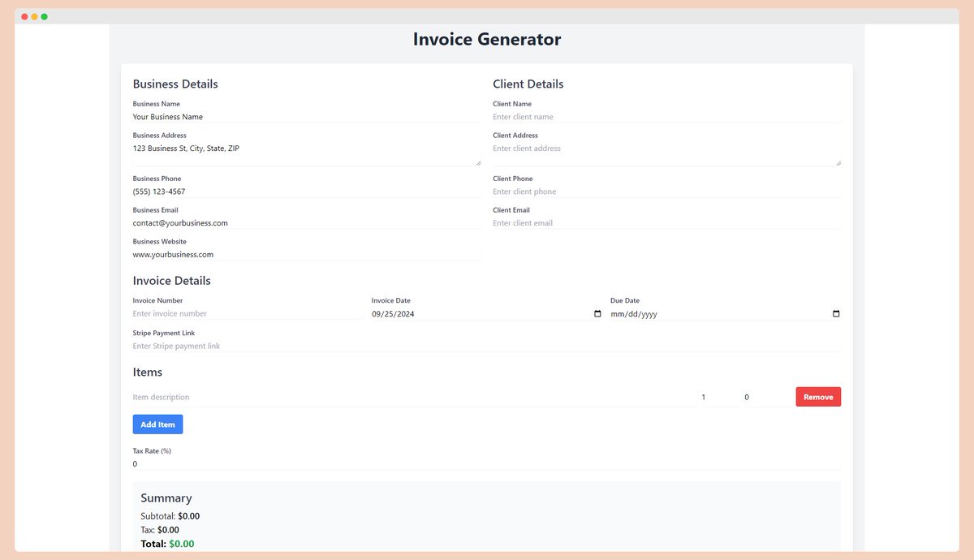Open the Invoice Date calendar picker icon
The image size is (974, 560).
598,314
